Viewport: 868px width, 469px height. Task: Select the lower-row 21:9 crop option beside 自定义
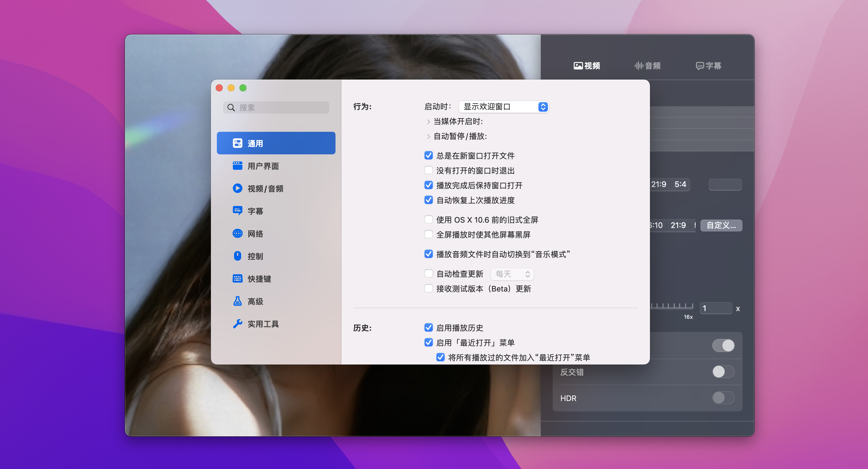678,225
